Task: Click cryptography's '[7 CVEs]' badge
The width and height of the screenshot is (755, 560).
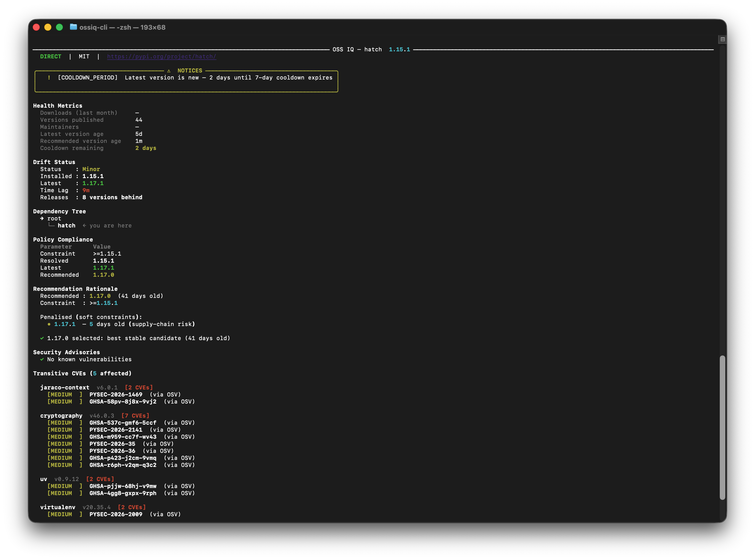Action: [135, 416]
